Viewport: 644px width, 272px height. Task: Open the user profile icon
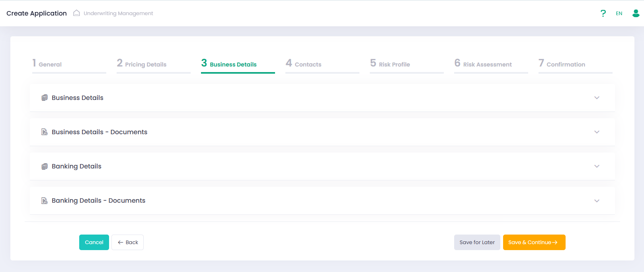click(x=636, y=14)
